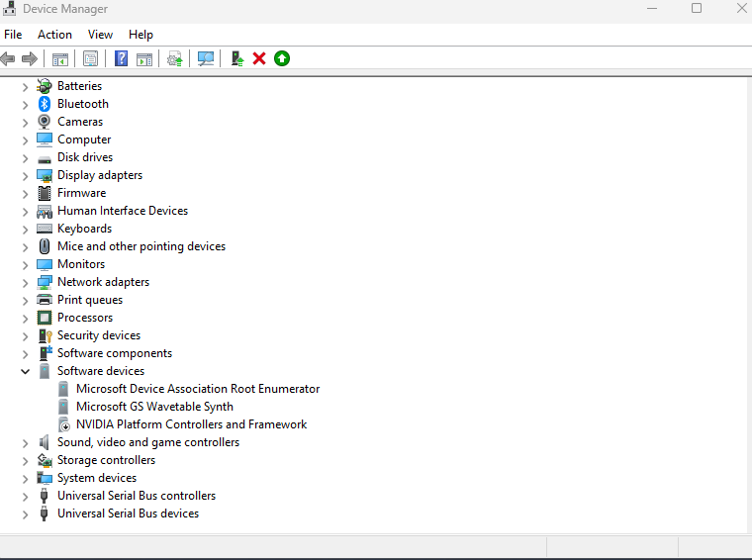Expand the Storage controllers category
Screen dimensions: 752x560
(x=26, y=461)
